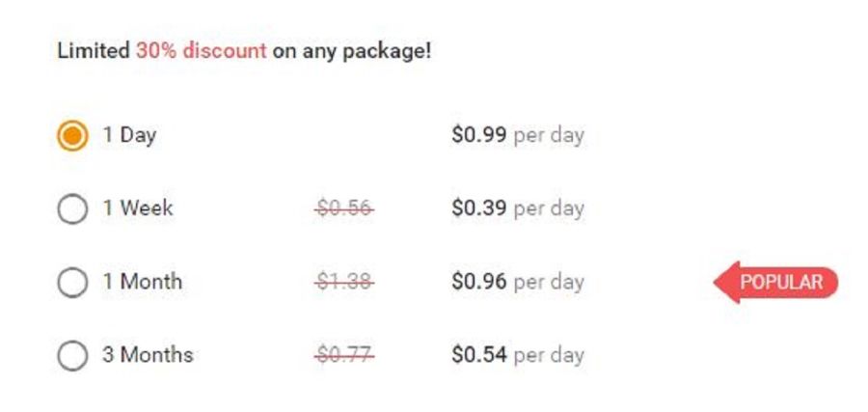Image resolution: width=868 pixels, height=412 pixels.
Task: Click the crossed-out $1.38 price
Action: 344,283
